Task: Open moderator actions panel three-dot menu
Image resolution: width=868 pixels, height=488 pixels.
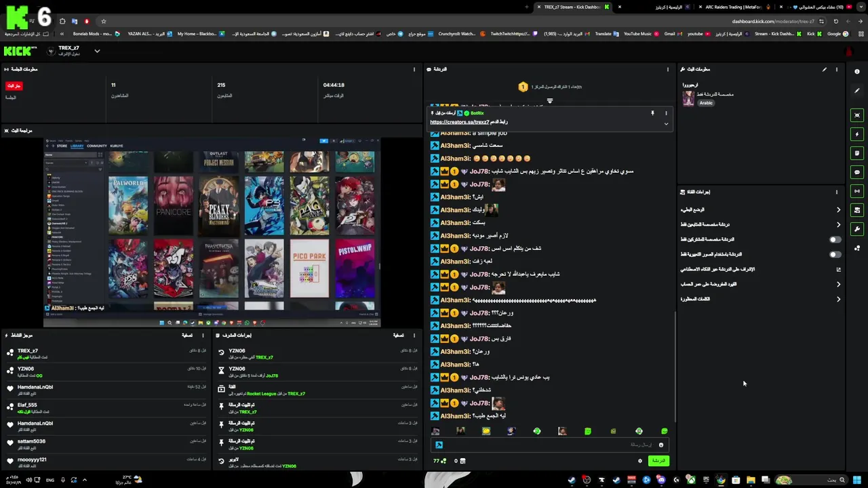Action: coord(414,335)
